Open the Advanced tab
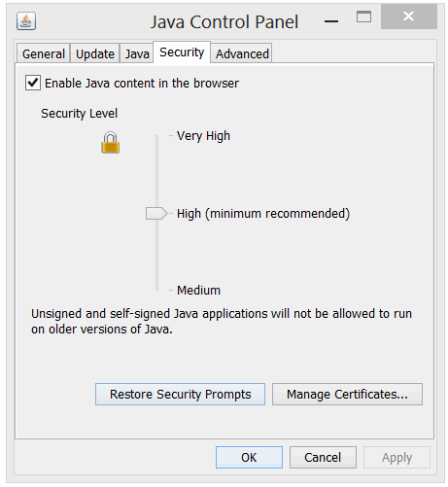Screen dimensions: 448x487 pyautogui.click(x=242, y=53)
